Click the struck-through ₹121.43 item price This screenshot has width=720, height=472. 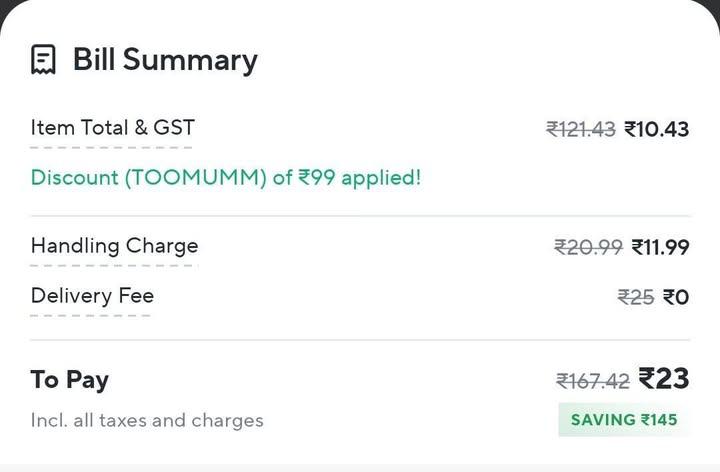[x=580, y=129]
